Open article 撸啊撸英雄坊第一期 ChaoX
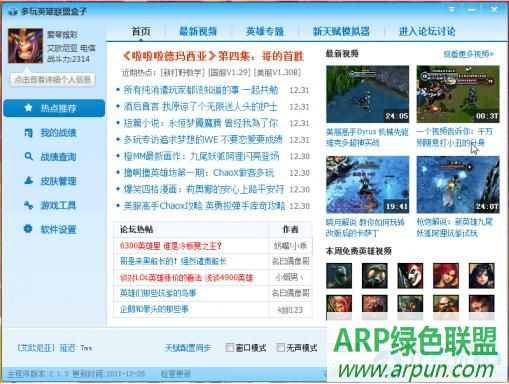The width and height of the screenshot is (509, 384). pyautogui.click(x=199, y=173)
